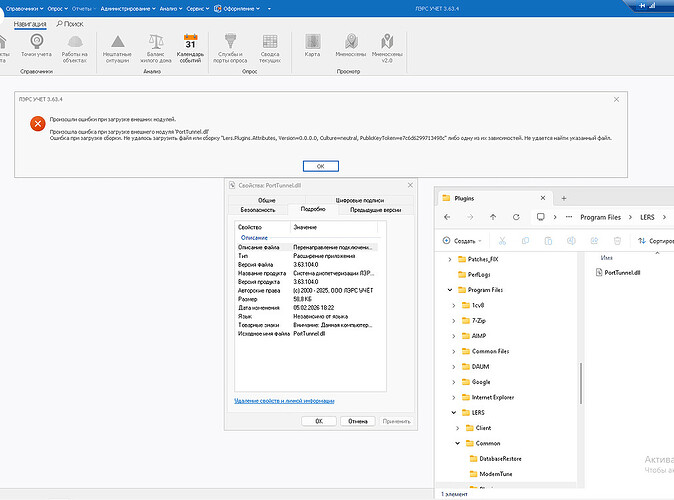This screenshot has width=674, height=500.
Task: Expand the Справочники menu dropdown
Action: 24,7
